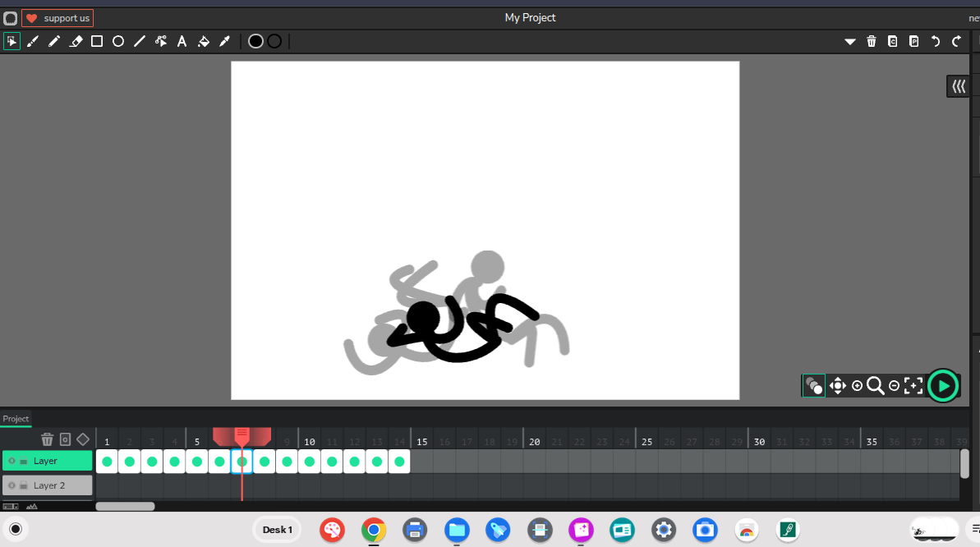The image size is (980, 547).
Task: Expand the collapsed inspector side panel
Action: (x=958, y=86)
